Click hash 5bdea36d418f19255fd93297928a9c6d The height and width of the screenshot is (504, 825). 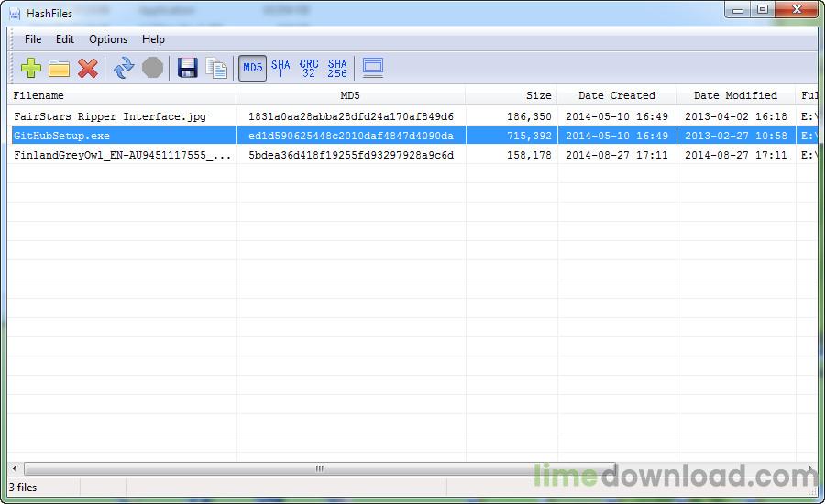point(351,155)
